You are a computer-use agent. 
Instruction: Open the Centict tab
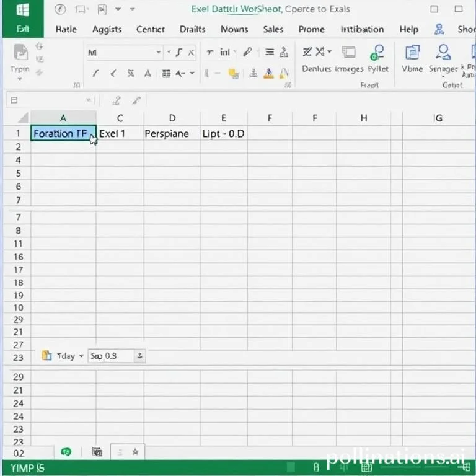pos(150,29)
